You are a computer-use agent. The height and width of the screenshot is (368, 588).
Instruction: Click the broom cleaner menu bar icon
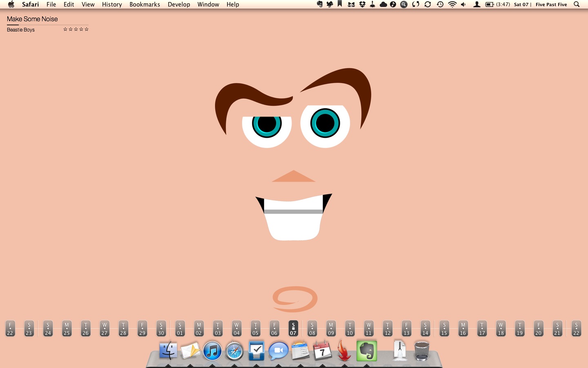click(x=372, y=4)
